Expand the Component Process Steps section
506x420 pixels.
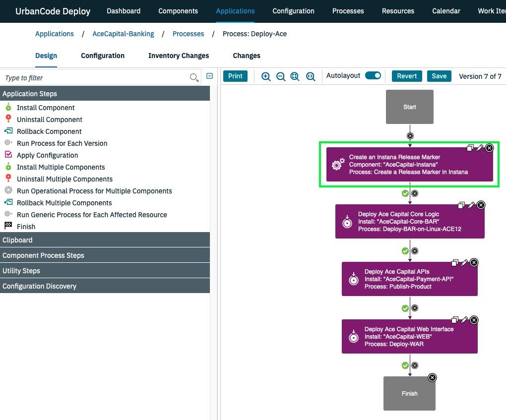tap(105, 255)
